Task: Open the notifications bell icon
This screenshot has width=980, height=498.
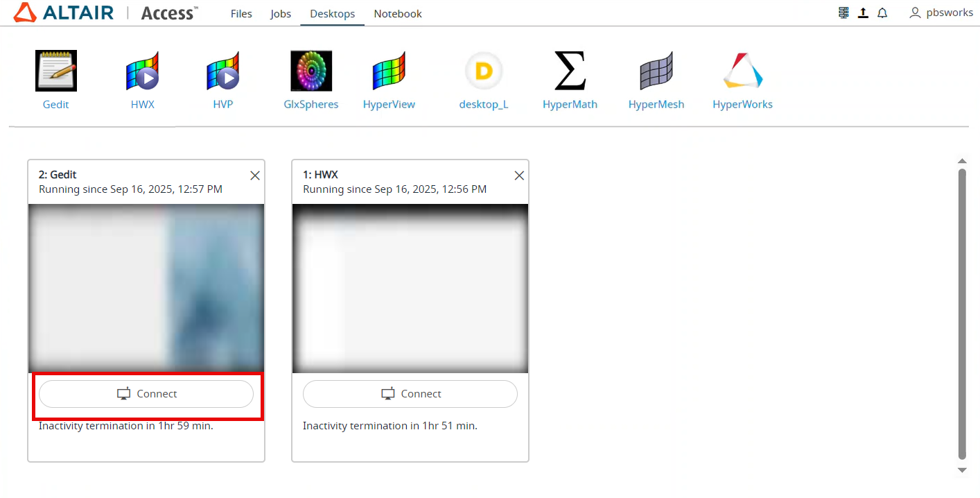Action: [x=882, y=12]
